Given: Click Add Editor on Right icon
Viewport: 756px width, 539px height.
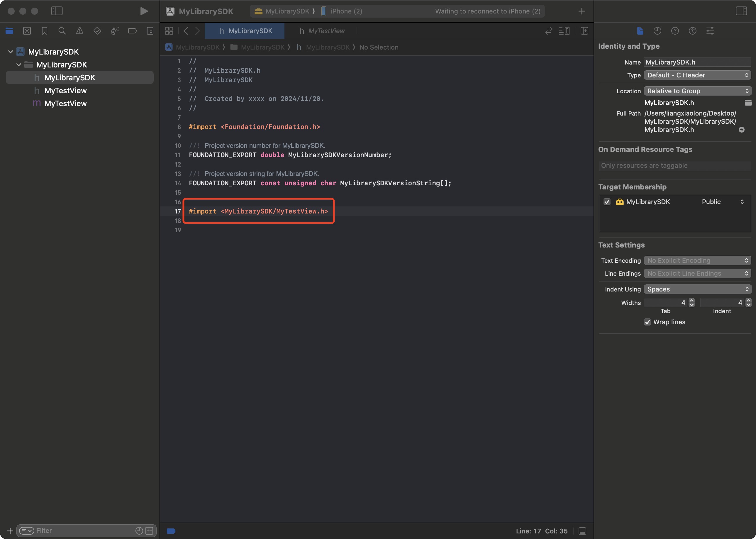Looking at the screenshot, I should click(x=584, y=31).
